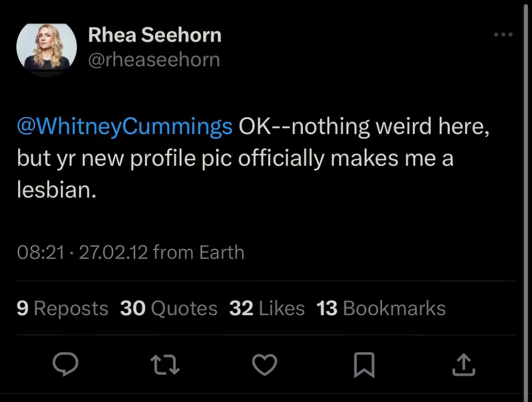The height and width of the screenshot is (402, 532).
Task: Click the repost arrows icon
Action: [x=165, y=364]
